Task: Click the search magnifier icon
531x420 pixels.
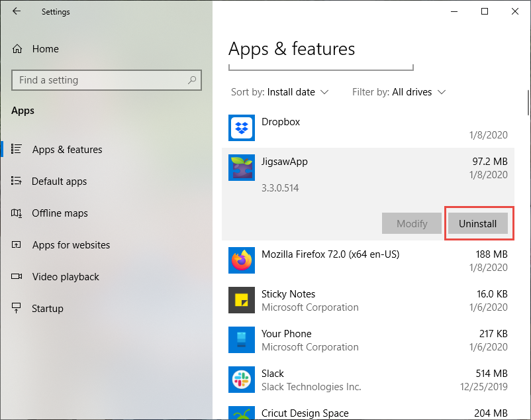Action: 192,80
